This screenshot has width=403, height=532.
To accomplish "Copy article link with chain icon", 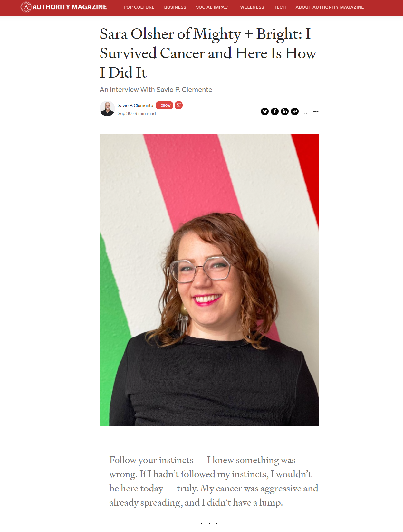I will 295,111.
